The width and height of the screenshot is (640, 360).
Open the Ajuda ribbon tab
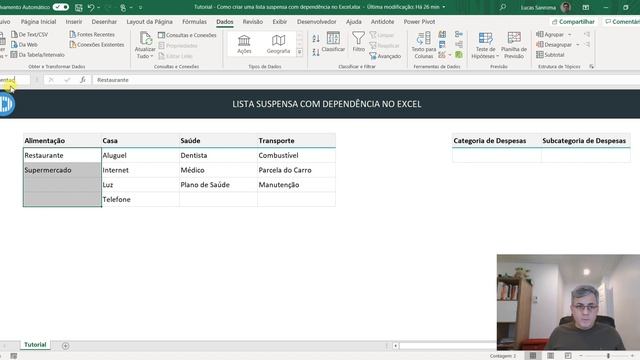[x=353, y=22]
